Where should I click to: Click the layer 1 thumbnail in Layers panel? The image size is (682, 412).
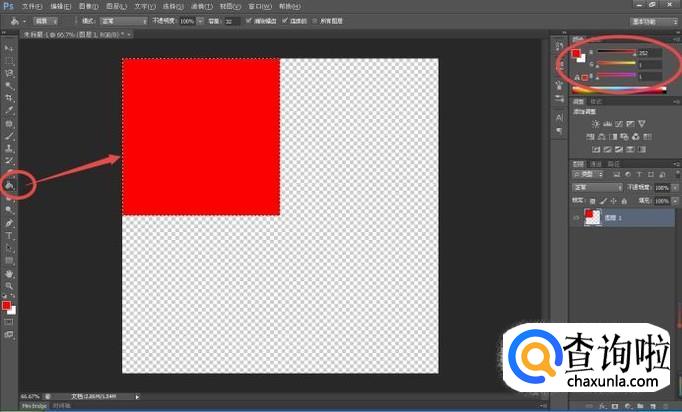coord(591,216)
